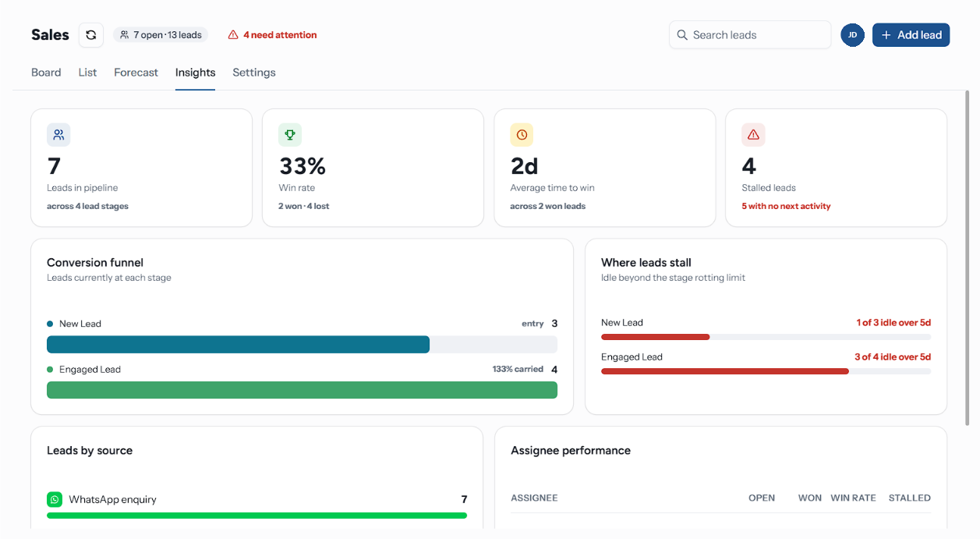Click the Assignee performance heading
The image size is (980, 539).
coord(571,451)
